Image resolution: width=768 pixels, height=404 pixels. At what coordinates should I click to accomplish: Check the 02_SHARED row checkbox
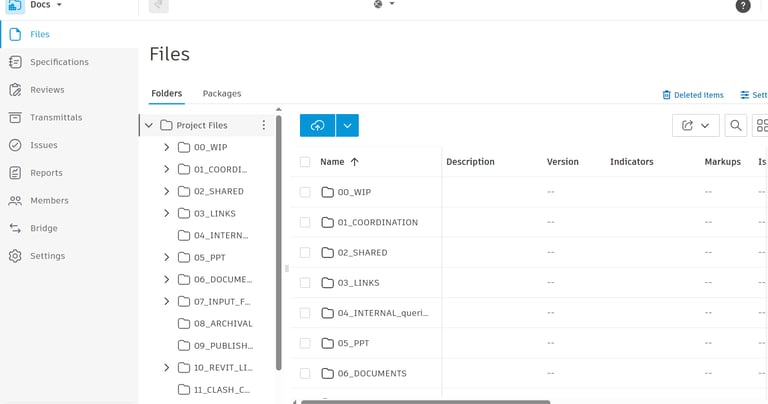click(305, 253)
